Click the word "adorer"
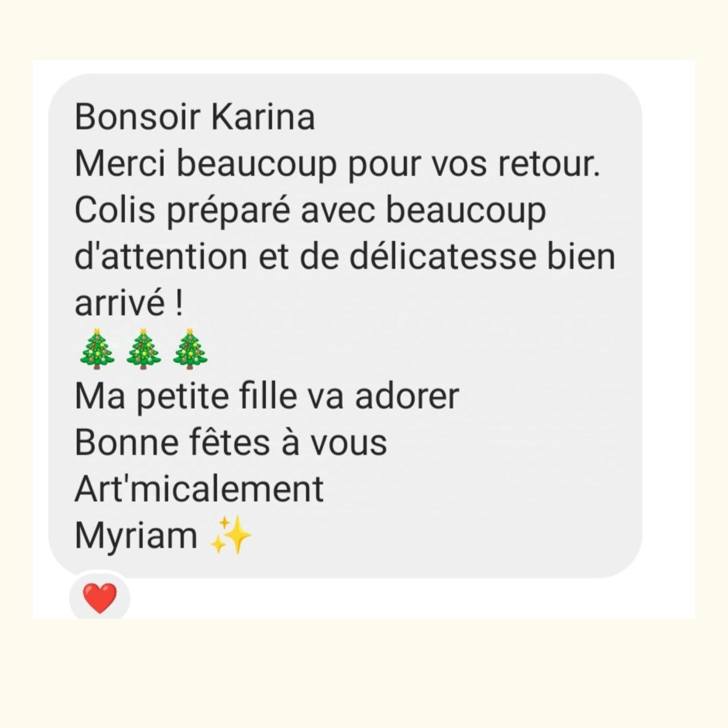This screenshot has width=728, height=728. (407, 396)
